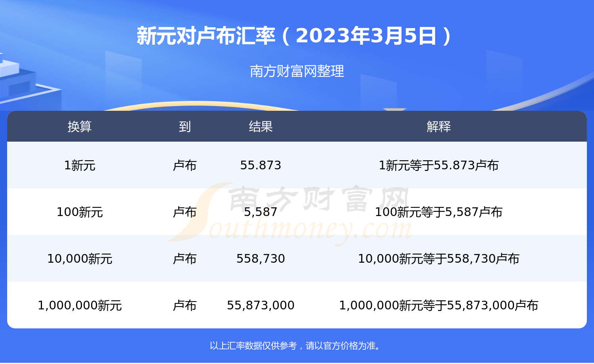
Task: Select the 100新元 cell
Action: coord(80,212)
